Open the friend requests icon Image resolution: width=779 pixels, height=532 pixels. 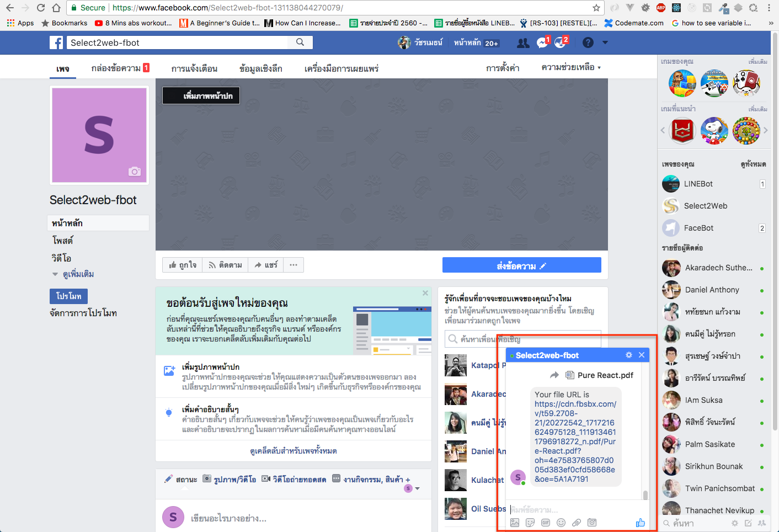coord(523,42)
